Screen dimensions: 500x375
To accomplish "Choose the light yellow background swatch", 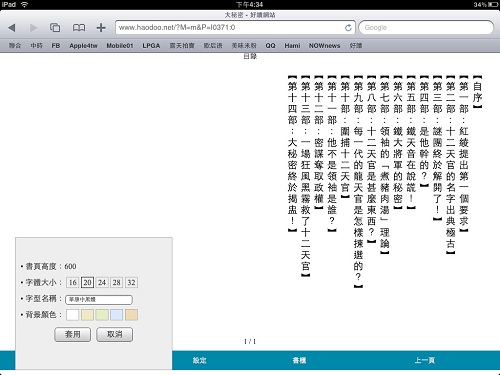I will (x=87, y=315).
